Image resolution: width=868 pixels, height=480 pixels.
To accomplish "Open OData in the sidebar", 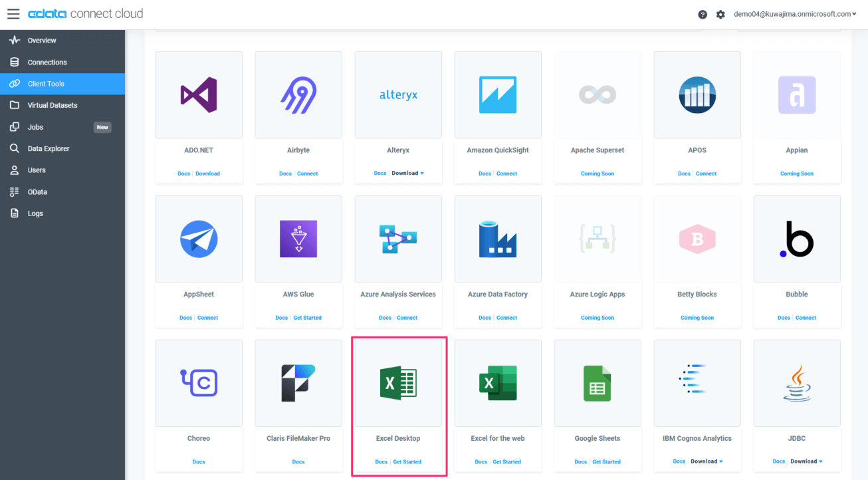I will 62,191.
